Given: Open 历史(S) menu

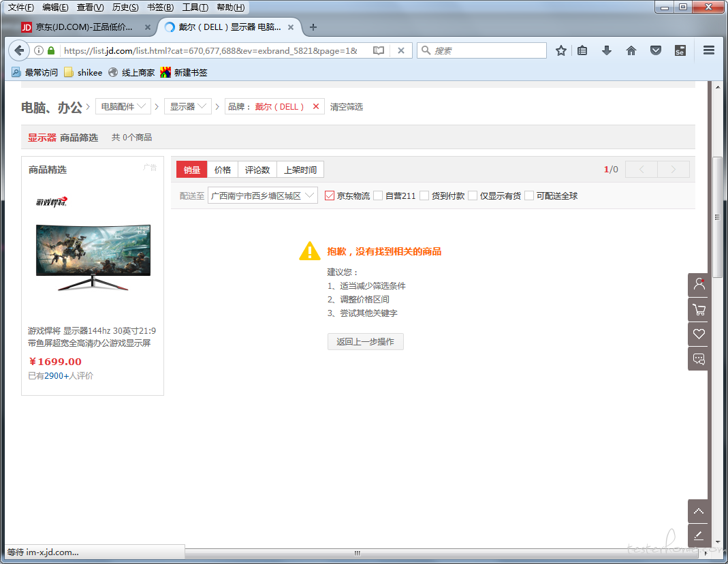Looking at the screenshot, I should (x=125, y=7).
